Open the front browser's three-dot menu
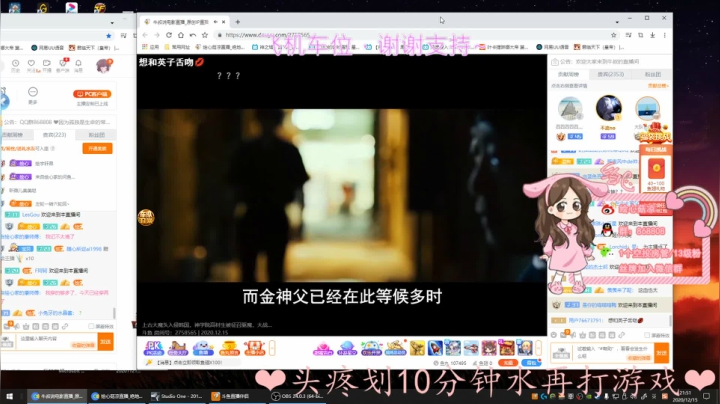 664,35
